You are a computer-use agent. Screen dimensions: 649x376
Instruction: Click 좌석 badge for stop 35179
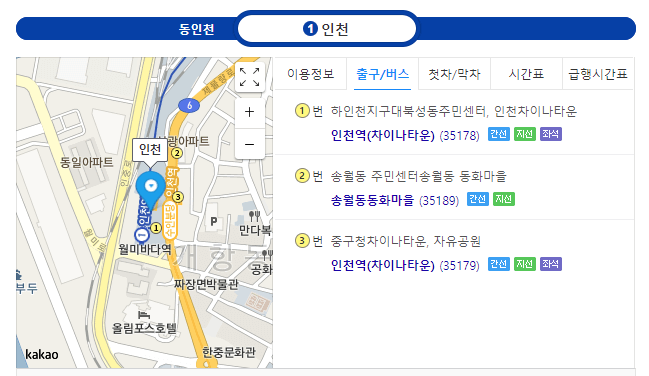pyautogui.click(x=550, y=264)
